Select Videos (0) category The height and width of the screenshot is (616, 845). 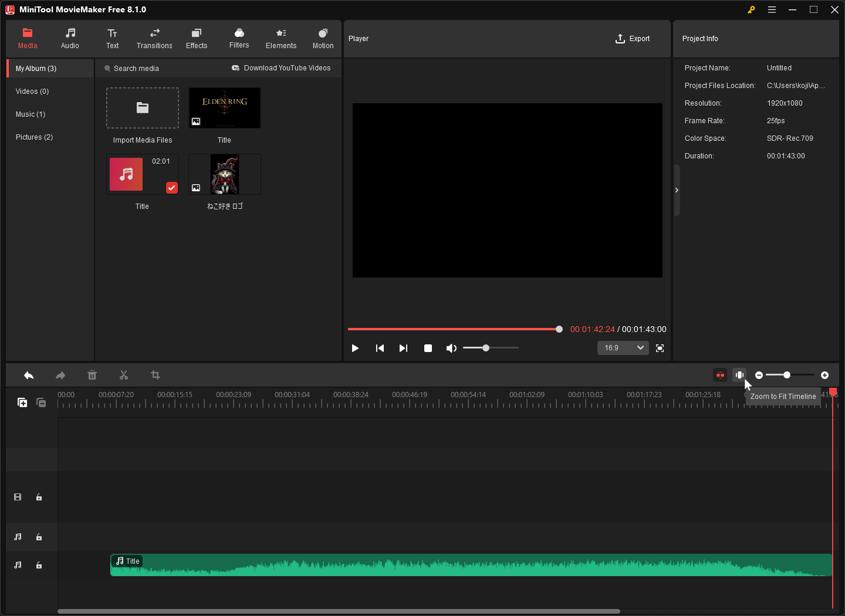50,92
